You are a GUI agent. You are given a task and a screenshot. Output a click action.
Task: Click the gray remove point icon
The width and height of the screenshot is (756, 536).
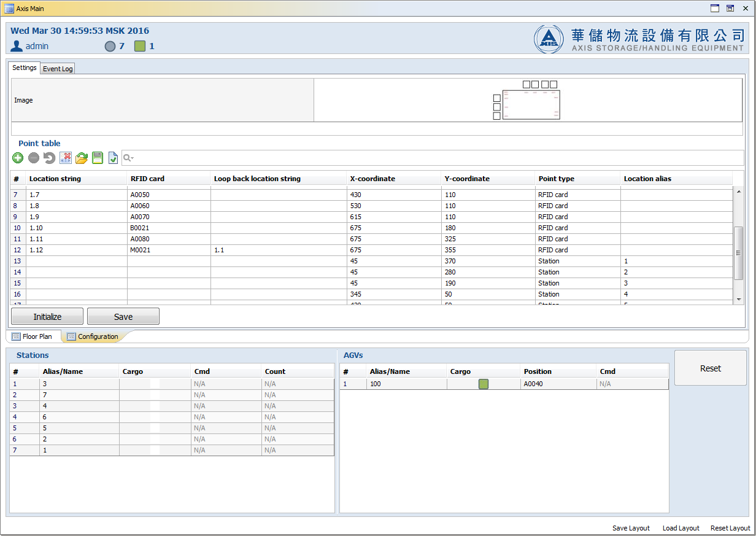pos(34,158)
